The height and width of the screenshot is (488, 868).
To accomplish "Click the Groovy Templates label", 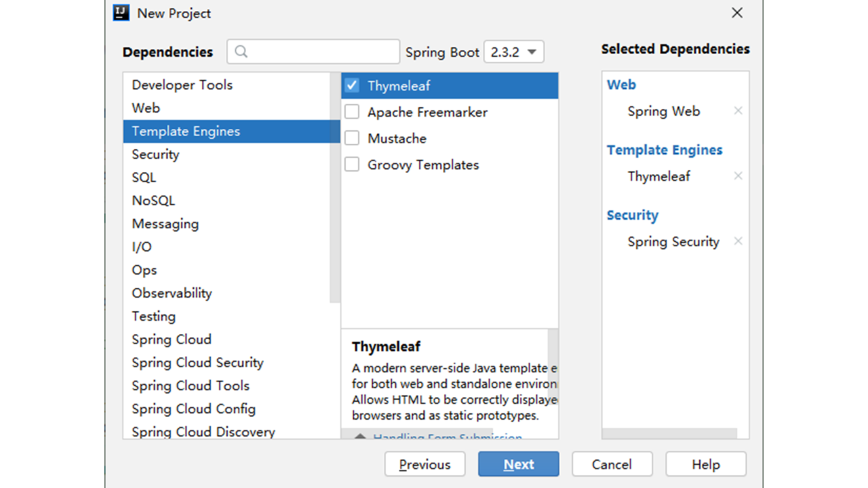I will tap(423, 165).
